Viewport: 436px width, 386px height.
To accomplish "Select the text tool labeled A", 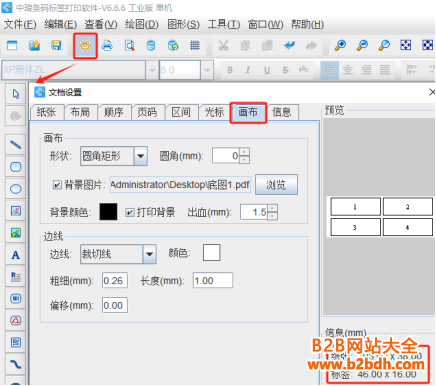I will pos(15,255).
